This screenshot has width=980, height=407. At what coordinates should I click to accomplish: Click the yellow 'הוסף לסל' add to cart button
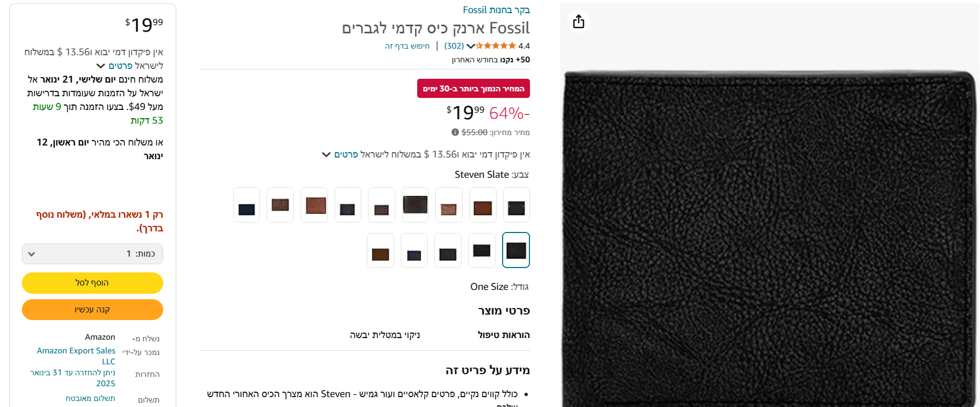coord(93,283)
